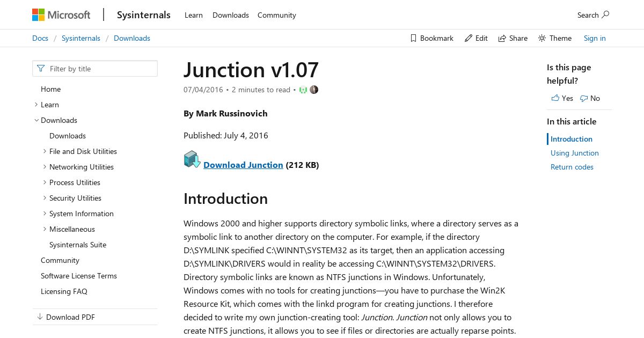Open the Downloads top menu
Screen dimensions: 644x338
[231, 15]
